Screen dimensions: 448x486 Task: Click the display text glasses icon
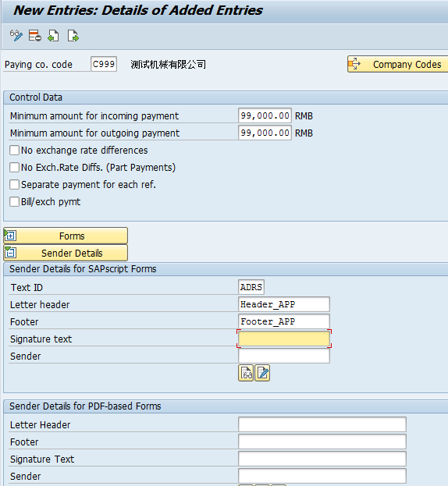click(246, 373)
